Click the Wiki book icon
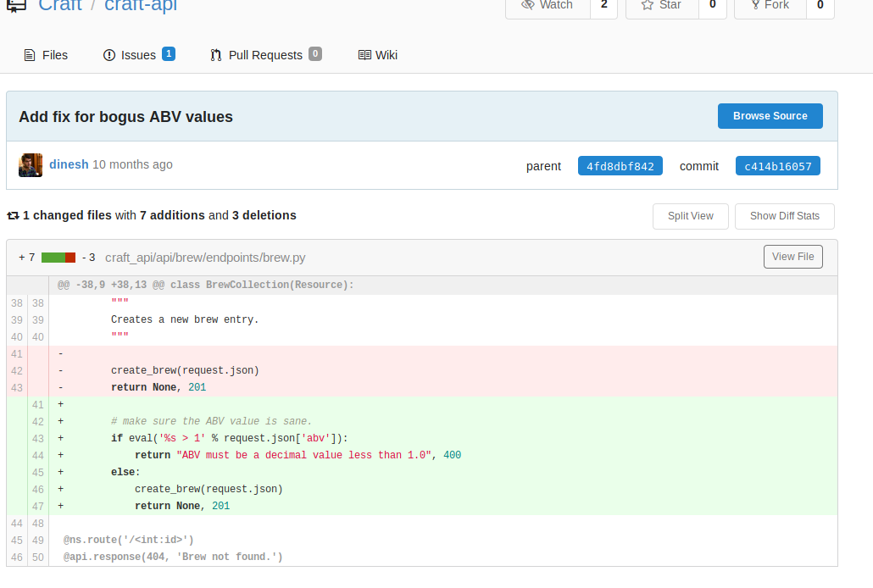873x588 pixels. (364, 55)
